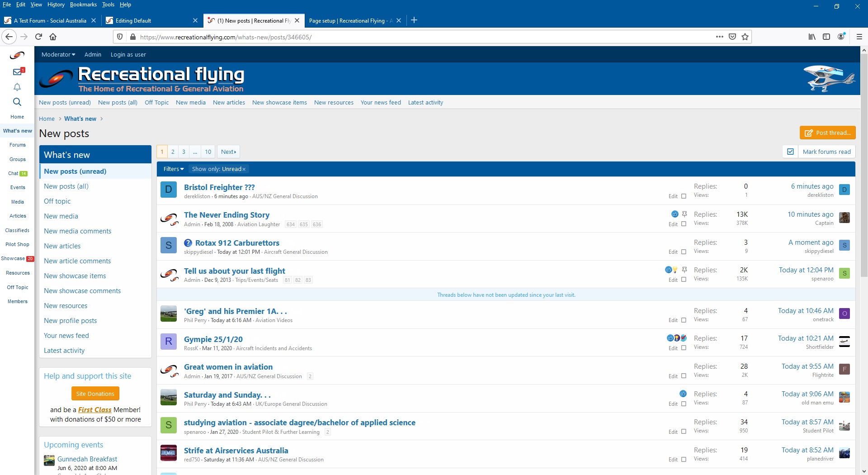
Task: Click the question mark icon beside Rotax 912
Action: [x=188, y=243]
